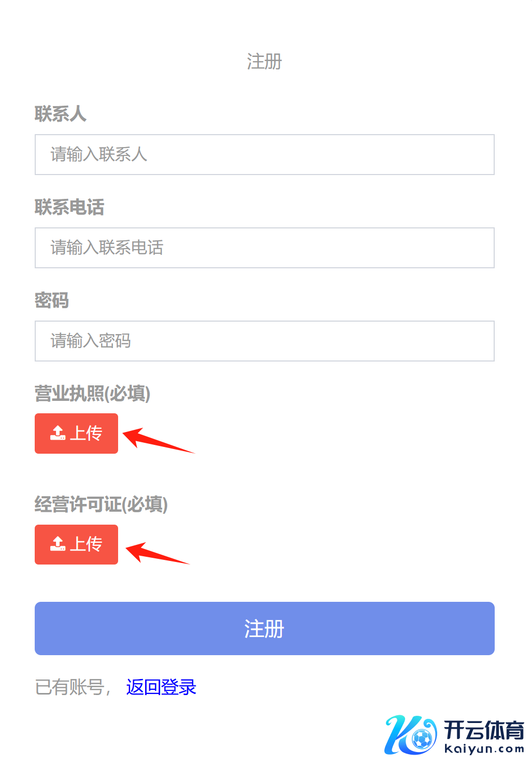Click the 注册 page heading
This screenshot has height=766, width=532.
click(264, 62)
